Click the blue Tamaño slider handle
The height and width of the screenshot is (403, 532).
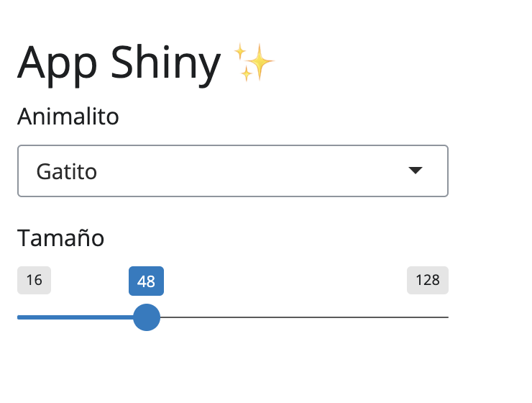[x=147, y=317]
